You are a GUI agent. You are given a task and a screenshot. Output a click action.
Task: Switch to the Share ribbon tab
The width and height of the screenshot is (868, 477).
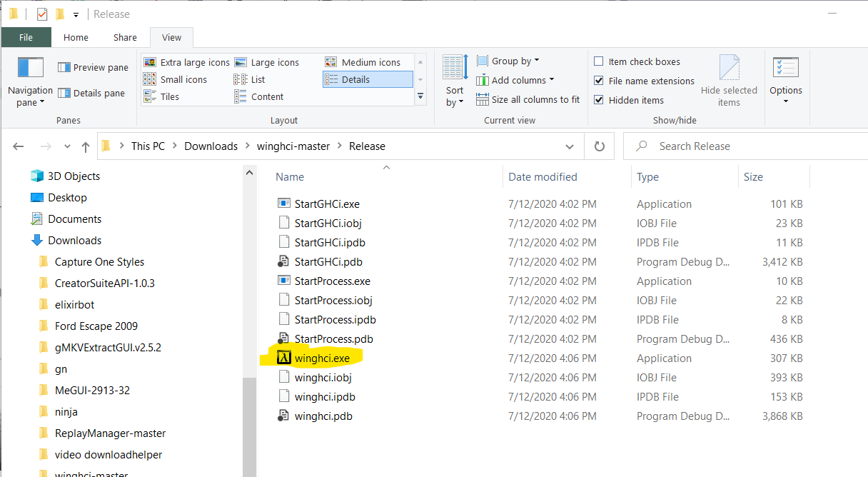pos(125,38)
